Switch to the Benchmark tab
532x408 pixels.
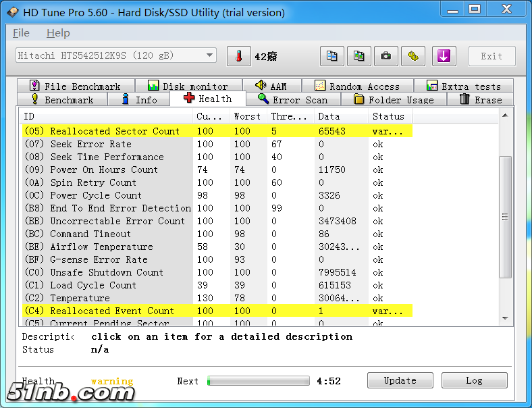[61, 100]
